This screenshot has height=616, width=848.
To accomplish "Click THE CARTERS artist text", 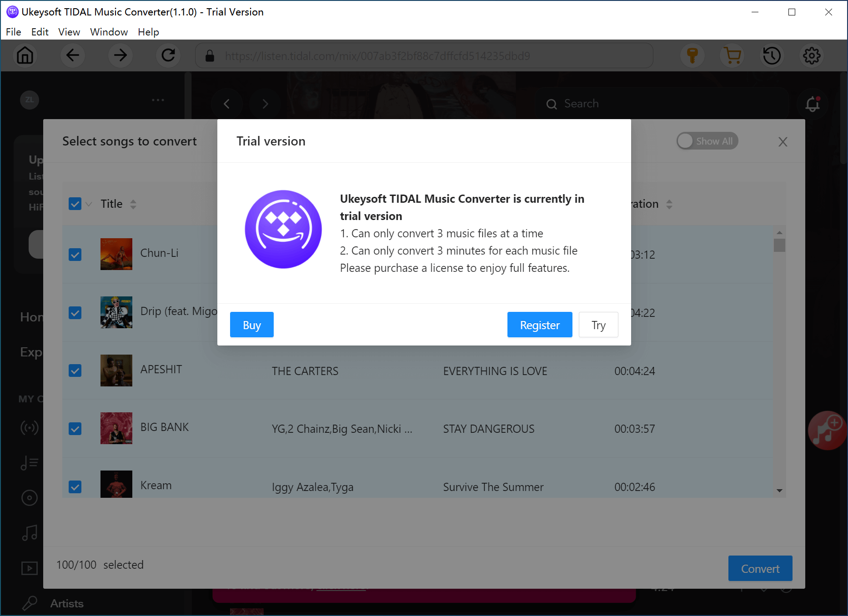I will pyautogui.click(x=305, y=371).
